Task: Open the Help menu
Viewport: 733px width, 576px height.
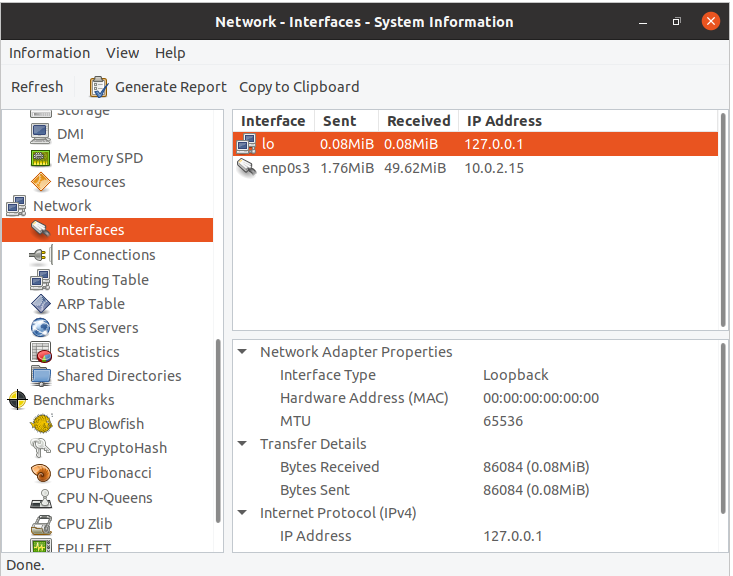Action: click(170, 53)
